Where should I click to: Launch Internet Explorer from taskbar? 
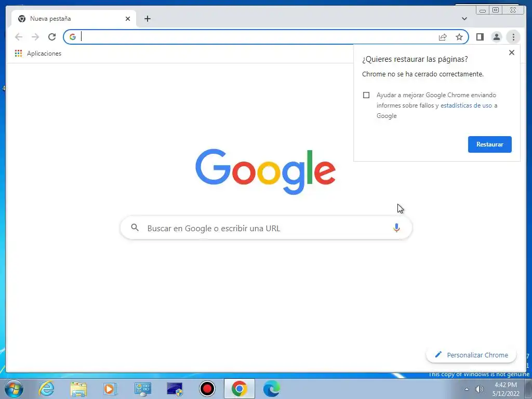click(46, 389)
